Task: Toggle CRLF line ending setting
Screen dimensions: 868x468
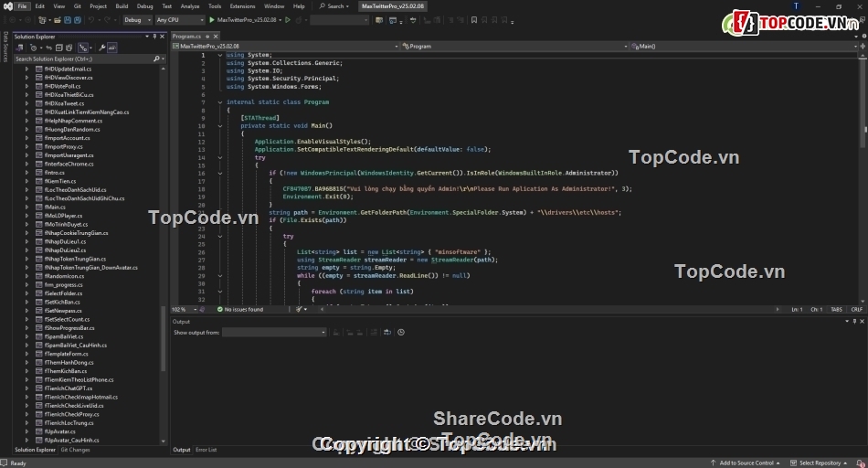Action: (856, 309)
